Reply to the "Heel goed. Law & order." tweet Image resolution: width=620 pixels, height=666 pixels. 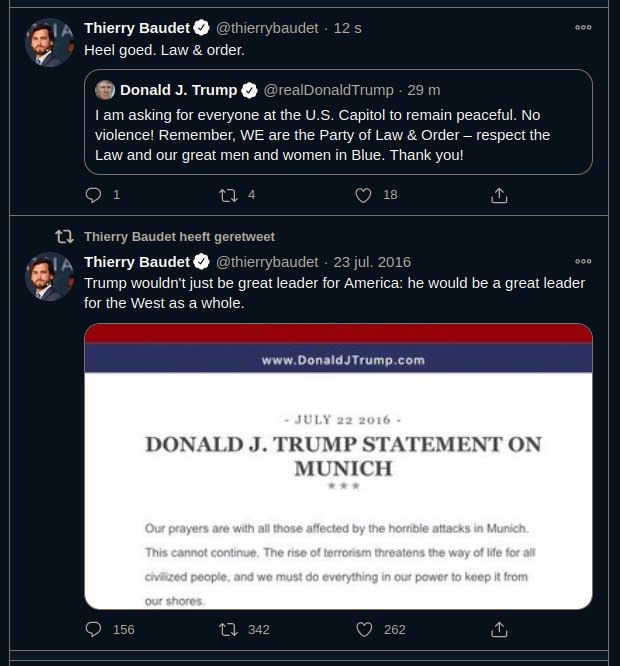point(94,195)
